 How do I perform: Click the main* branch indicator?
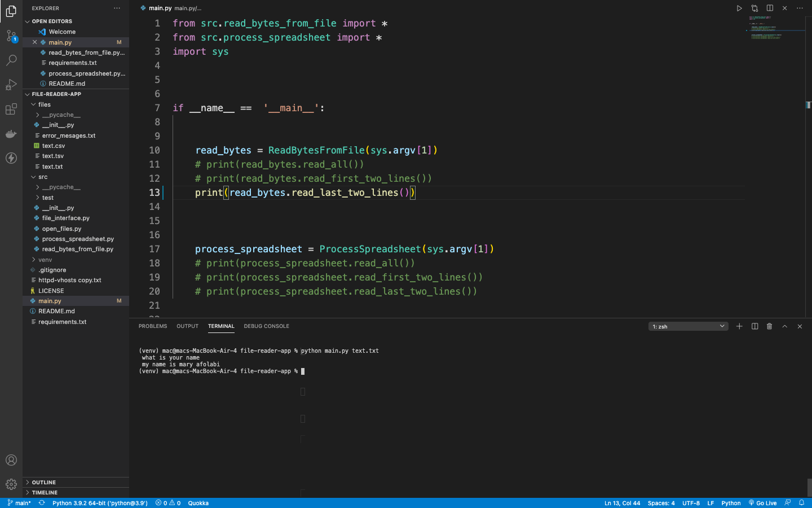coord(19,503)
